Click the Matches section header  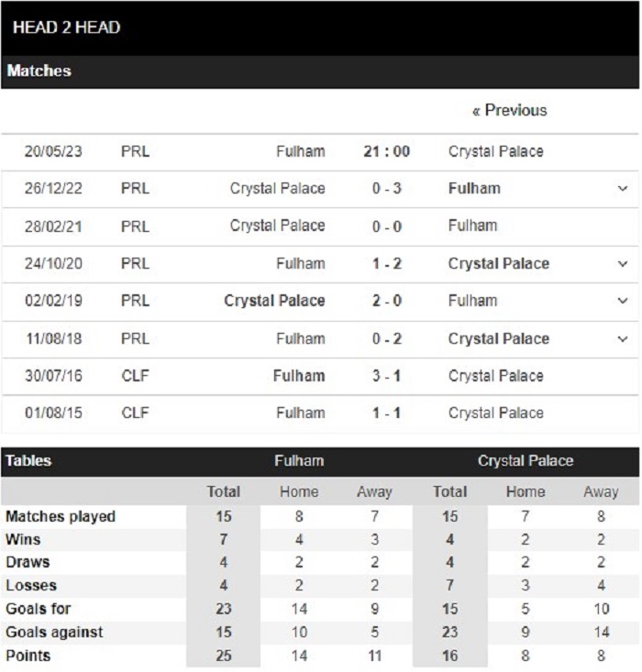point(320,72)
